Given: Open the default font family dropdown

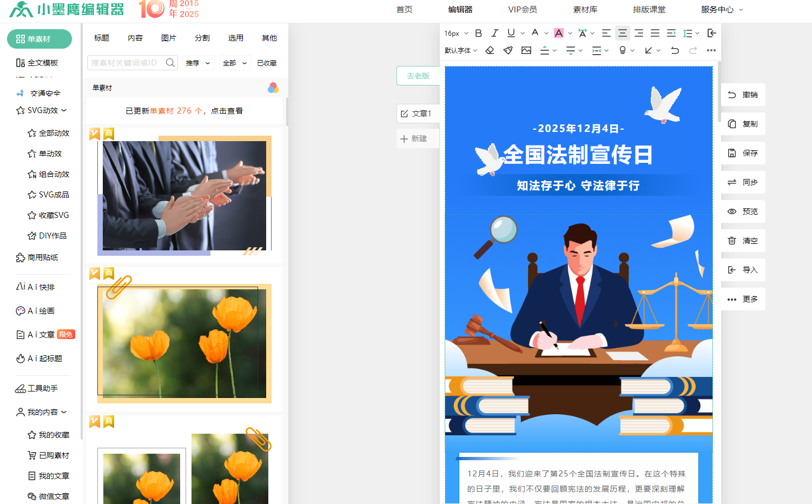Looking at the screenshot, I should pyautogui.click(x=460, y=50).
